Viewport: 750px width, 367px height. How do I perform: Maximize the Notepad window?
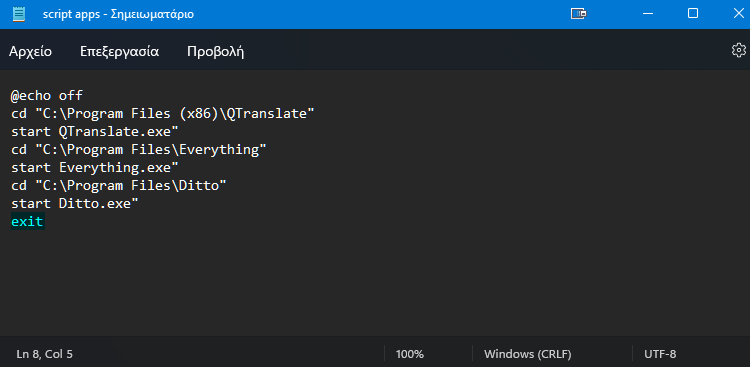[693, 13]
